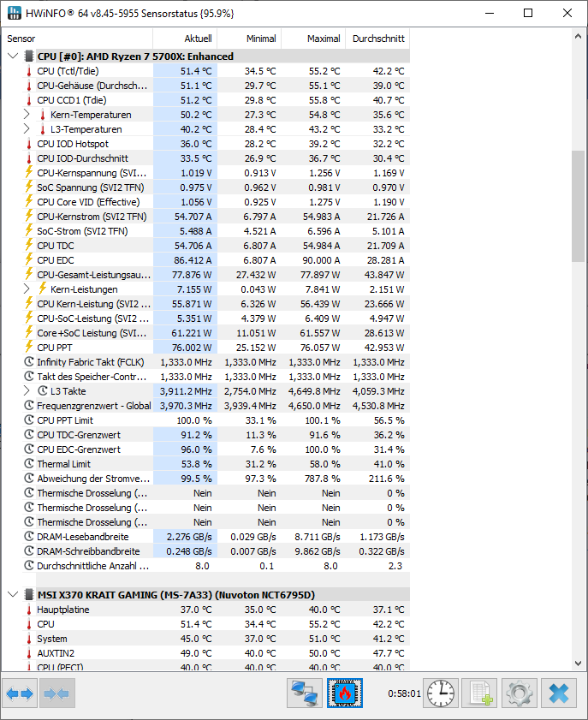Click the thermometer icon beside AUXTIN2

(29, 653)
